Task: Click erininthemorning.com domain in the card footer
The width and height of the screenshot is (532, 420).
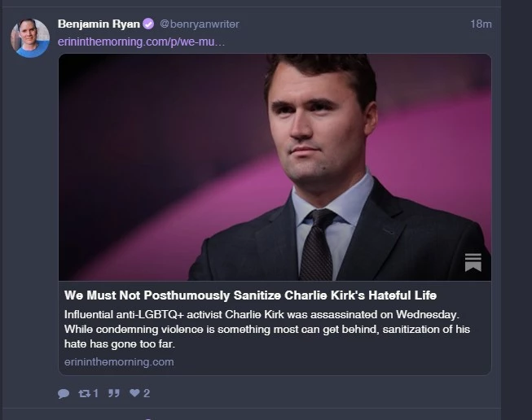Action: (119, 362)
